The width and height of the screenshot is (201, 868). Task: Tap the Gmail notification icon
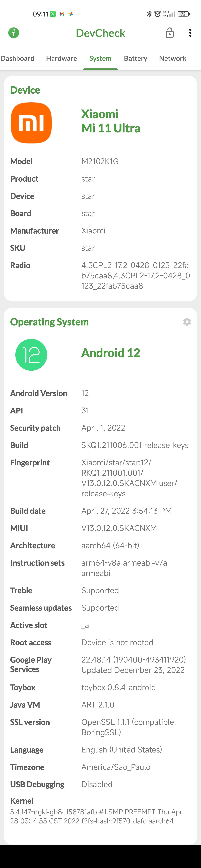click(x=62, y=14)
